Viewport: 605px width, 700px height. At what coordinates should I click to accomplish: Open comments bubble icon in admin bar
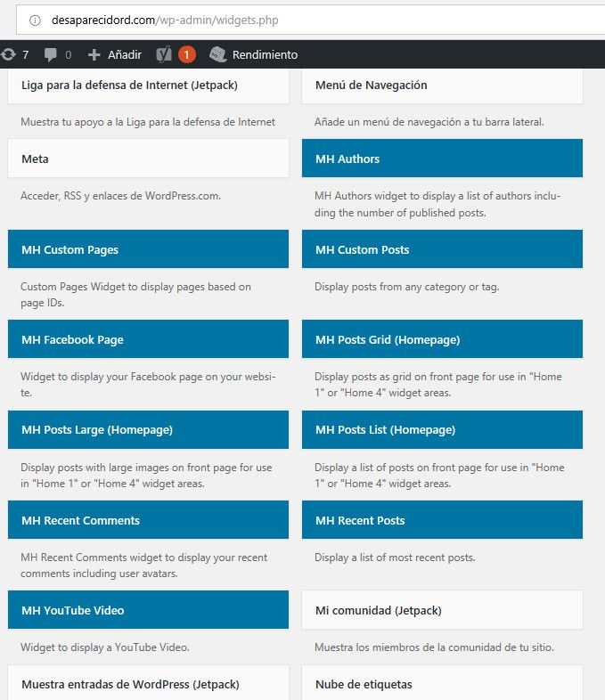51,55
